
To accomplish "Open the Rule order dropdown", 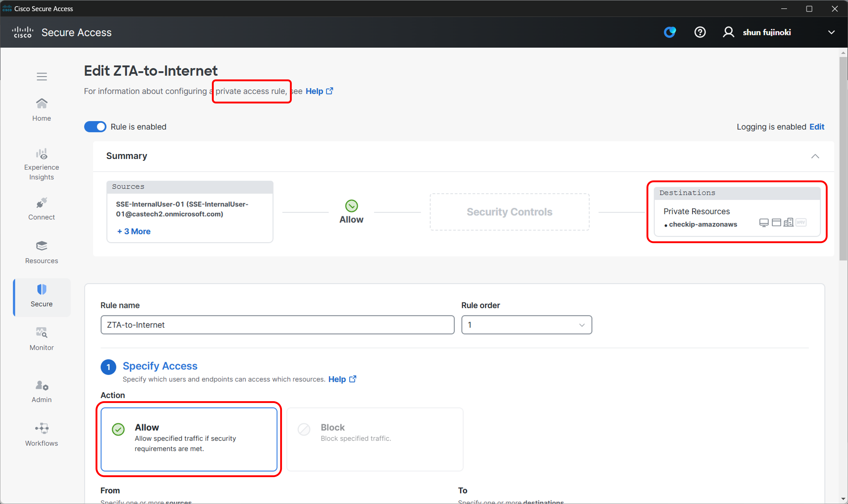I will coord(527,325).
